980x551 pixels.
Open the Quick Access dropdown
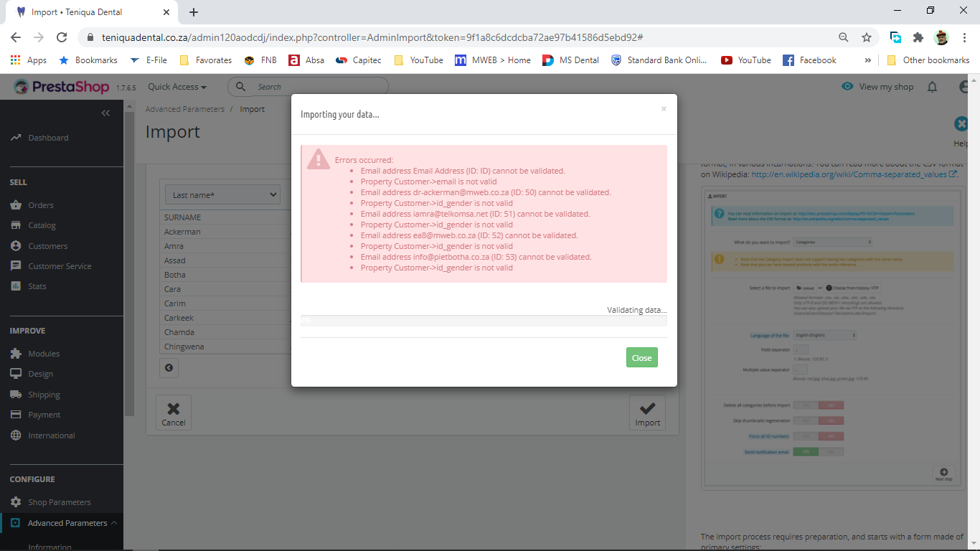click(x=177, y=87)
